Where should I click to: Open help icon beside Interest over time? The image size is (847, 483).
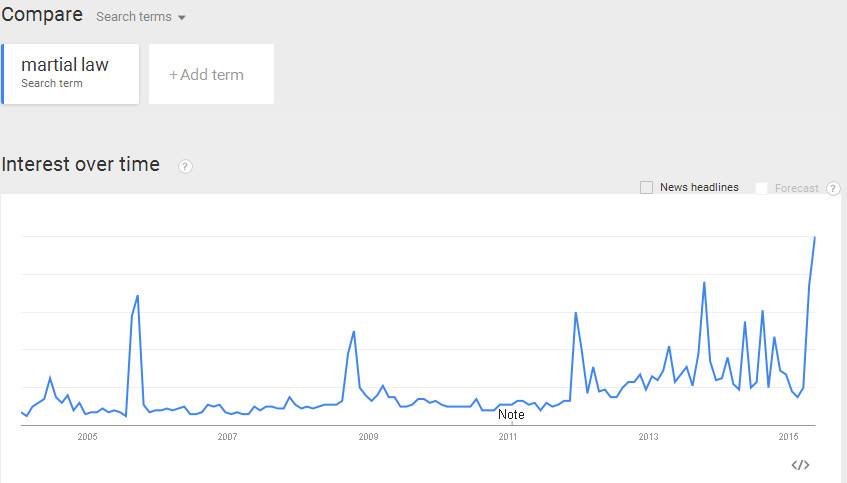pos(185,166)
